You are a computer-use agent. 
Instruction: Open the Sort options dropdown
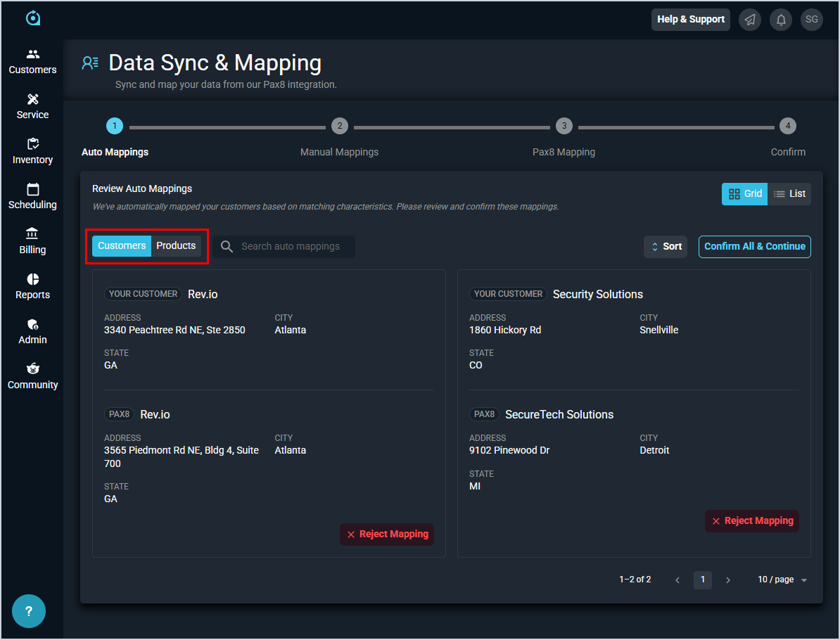665,247
